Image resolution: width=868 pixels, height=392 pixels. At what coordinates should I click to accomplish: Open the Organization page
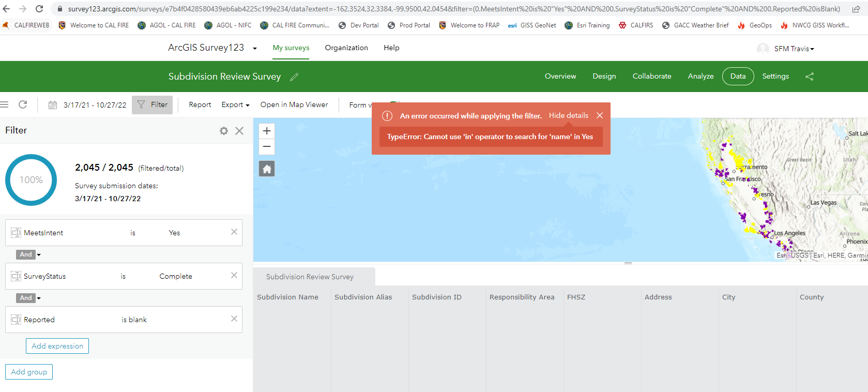click(x=346, y=48)
